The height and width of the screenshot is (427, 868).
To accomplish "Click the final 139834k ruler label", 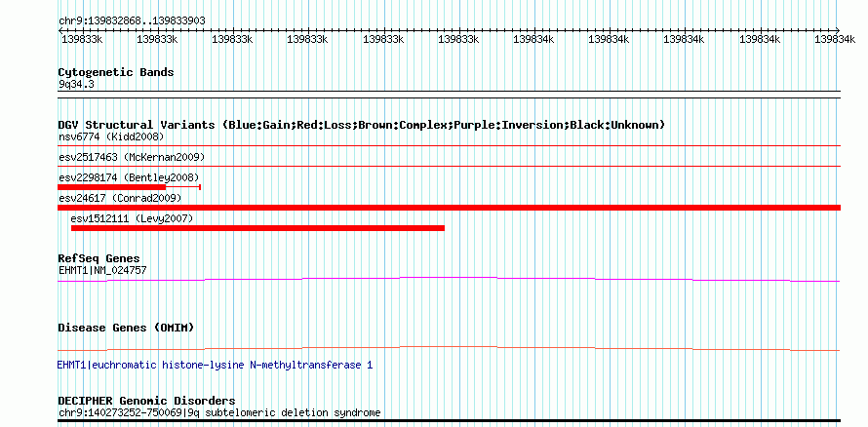I will (x=835, y=39).
